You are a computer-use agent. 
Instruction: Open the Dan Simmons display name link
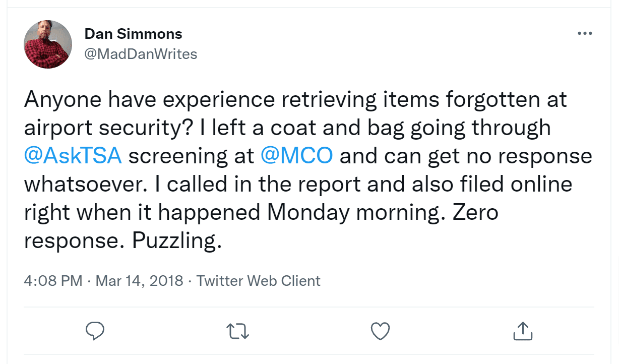[133, 34]
